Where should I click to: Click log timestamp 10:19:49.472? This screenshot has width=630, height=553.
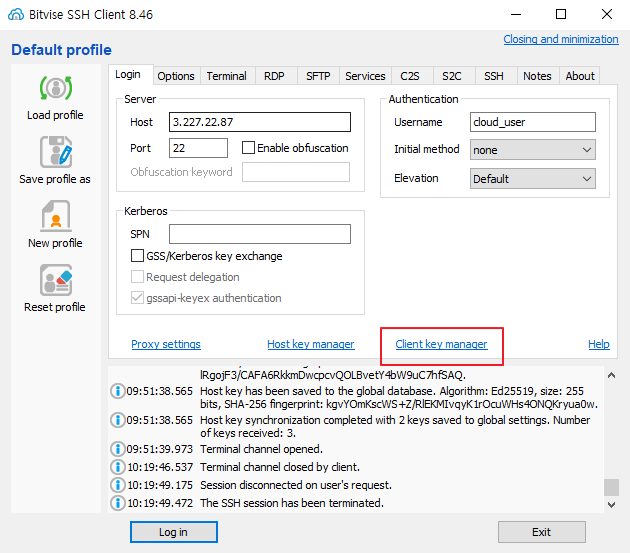point(160,503)
